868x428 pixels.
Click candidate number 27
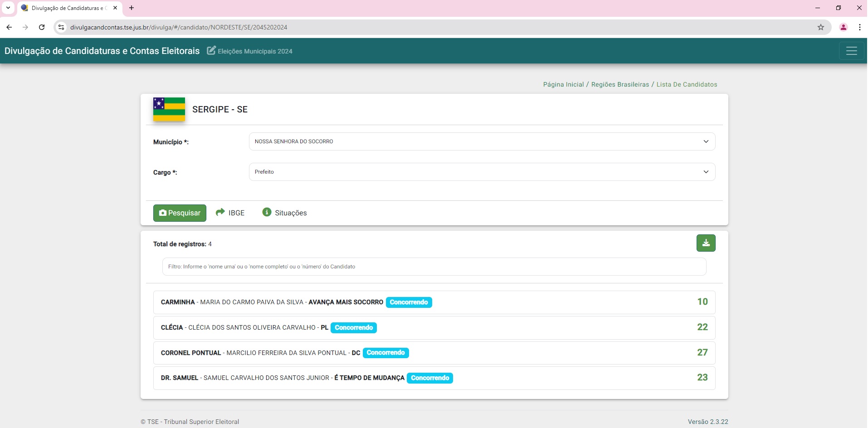[702, 352]
